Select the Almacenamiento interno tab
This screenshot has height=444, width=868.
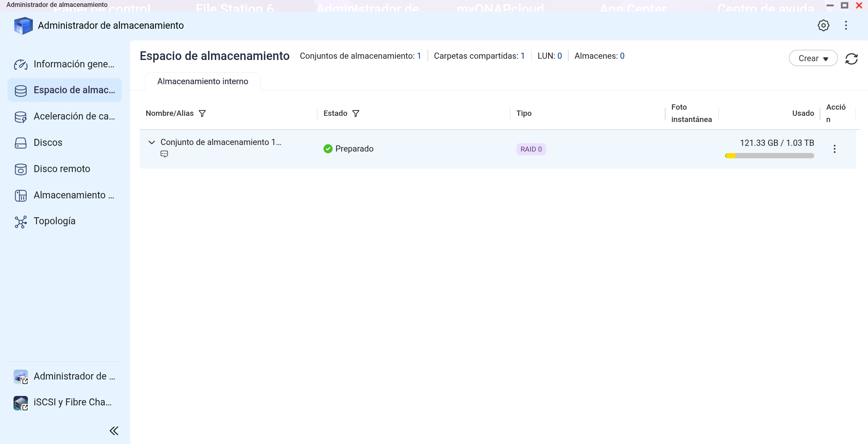pyautogui.click(x=202, y=81)
